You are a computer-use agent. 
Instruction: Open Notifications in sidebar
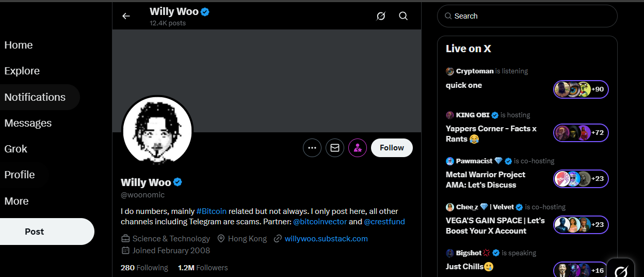[x=35, y=97]
